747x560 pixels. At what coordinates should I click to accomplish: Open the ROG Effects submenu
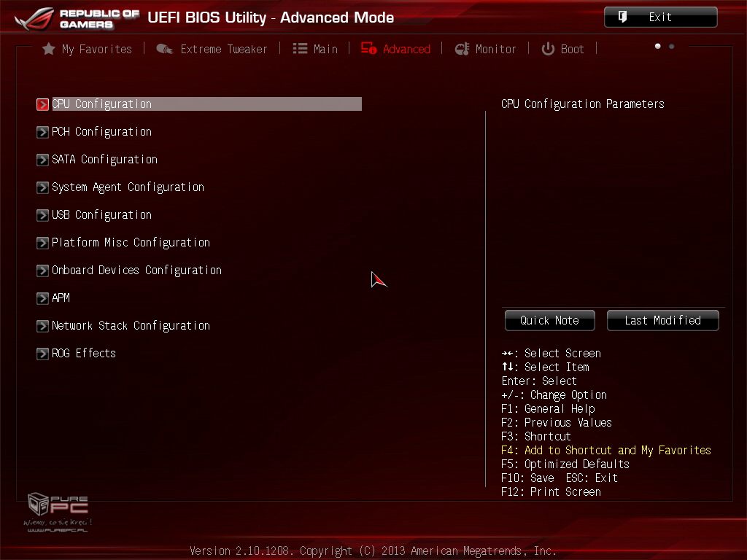(x=76, y=354)
